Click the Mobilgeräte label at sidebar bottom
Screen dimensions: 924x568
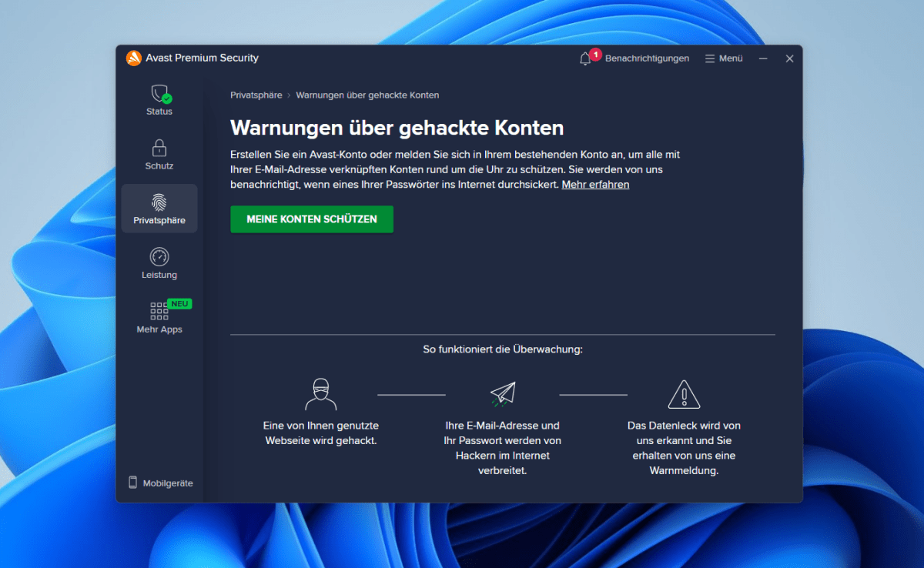coord(168,483)
